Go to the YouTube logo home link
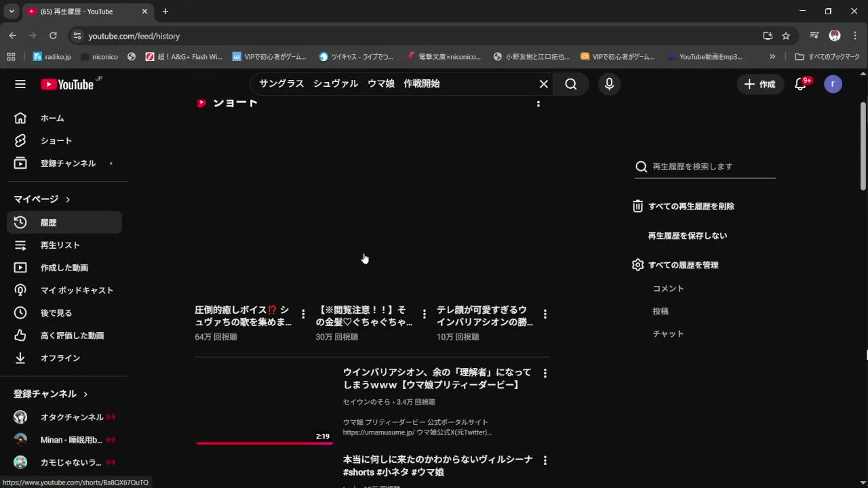The height and width of the screenshot is (488, 868). pos(66,84)
